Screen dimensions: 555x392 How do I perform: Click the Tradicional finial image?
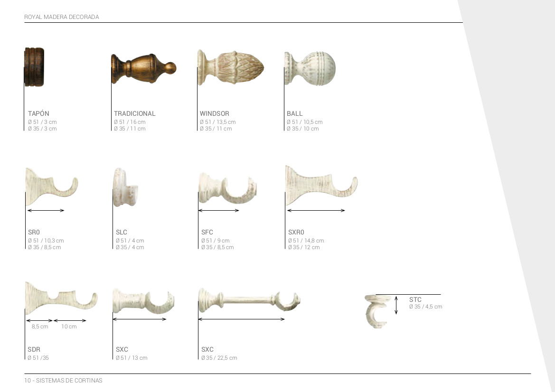[144, 69]
